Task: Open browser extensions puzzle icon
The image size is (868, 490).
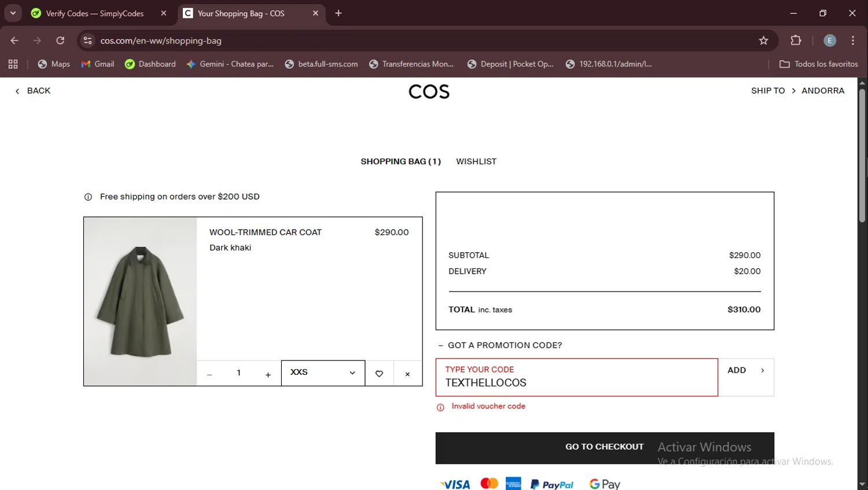Action: click(796, 40)
